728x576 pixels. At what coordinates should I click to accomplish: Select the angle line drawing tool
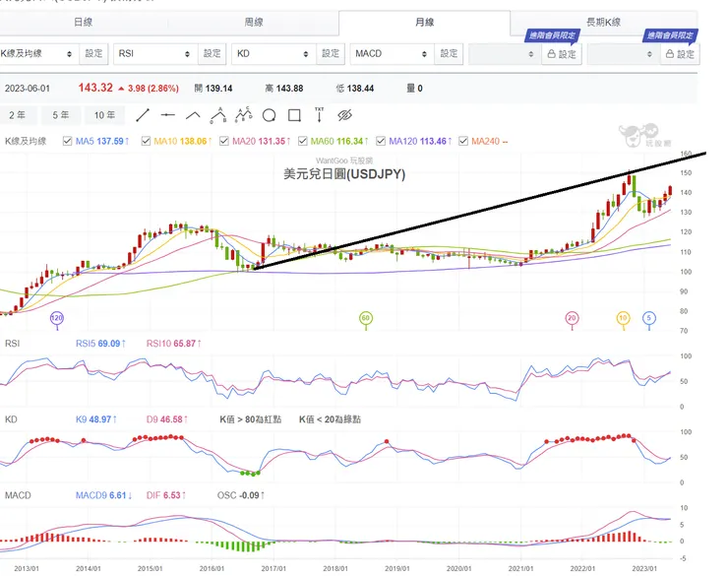[193, 115]
